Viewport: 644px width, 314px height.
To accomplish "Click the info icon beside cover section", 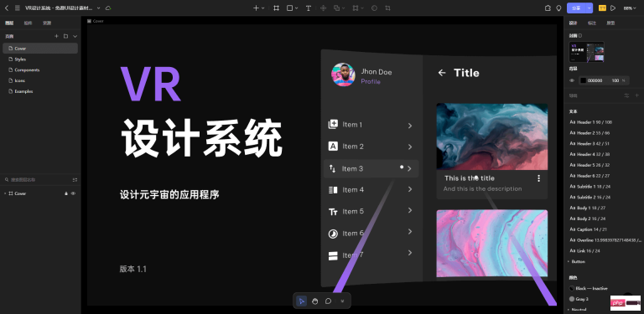I will pyautogui.click(x=580, y=36).
